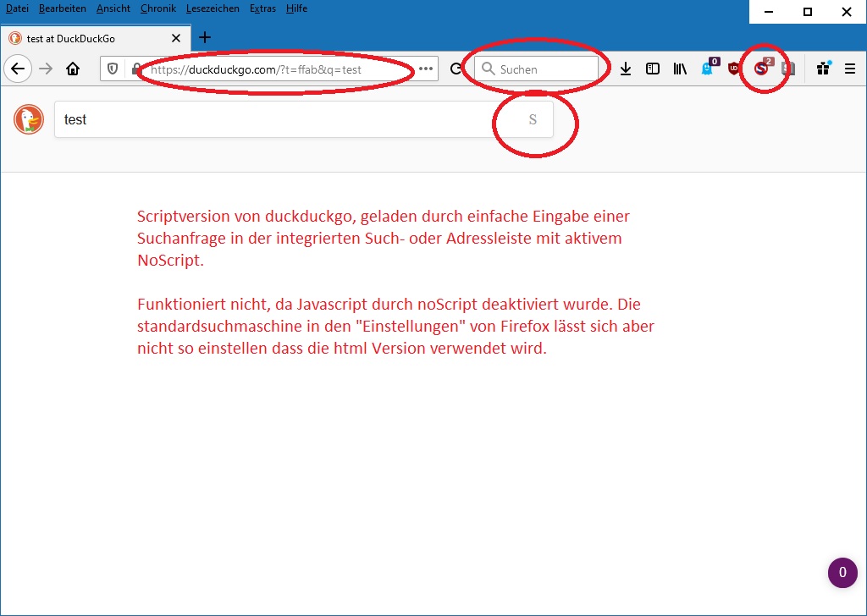
Task: Open a new tab with the plus button
Action: click(205, 37)
